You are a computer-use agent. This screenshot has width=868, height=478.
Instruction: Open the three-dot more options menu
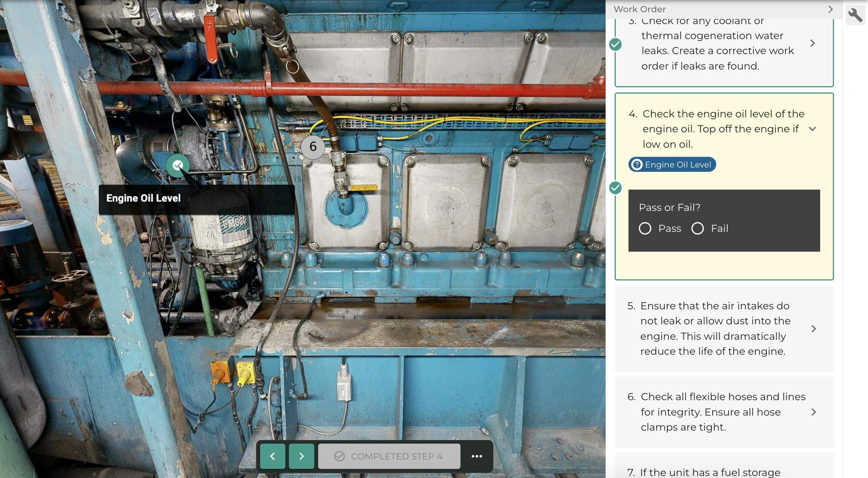click(476, 456)
